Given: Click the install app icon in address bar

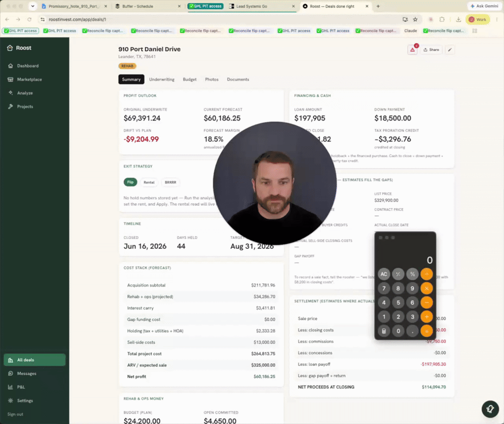Looking at the screenshot, I should tap(405, 19).
